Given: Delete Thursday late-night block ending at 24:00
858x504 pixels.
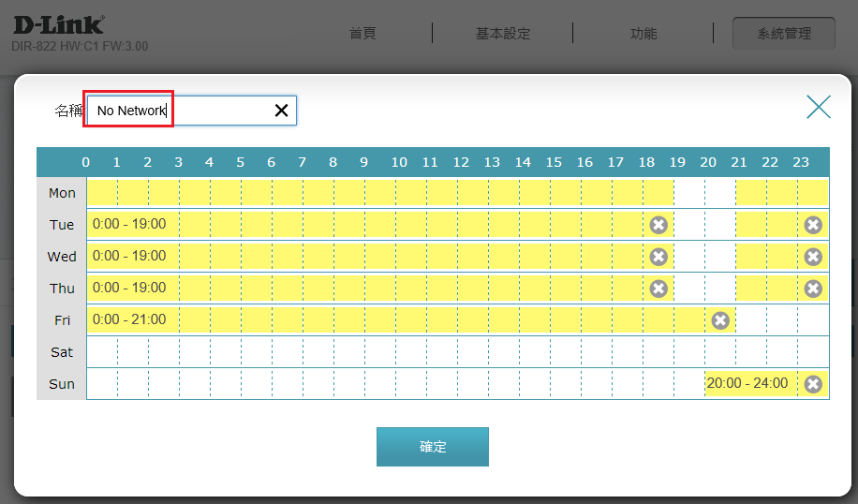Looking at the screenshot, I should (x=813, y=289).
